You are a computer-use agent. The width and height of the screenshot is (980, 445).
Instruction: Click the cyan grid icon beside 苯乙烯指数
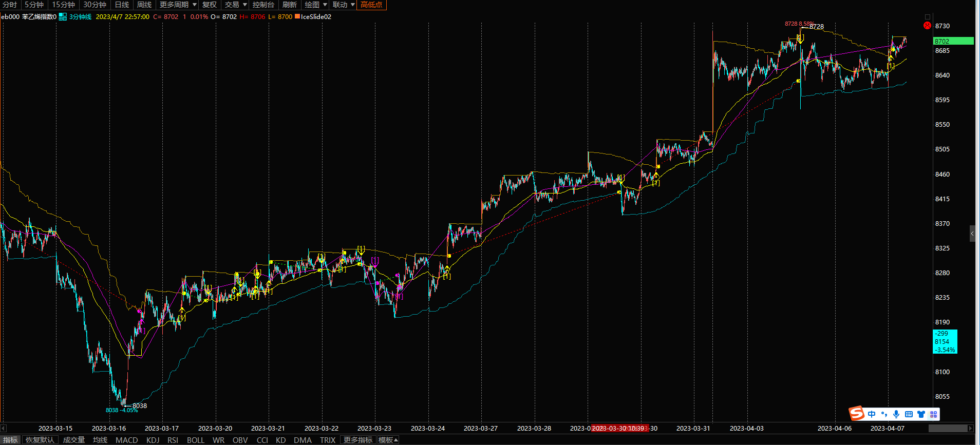[63, 17]
